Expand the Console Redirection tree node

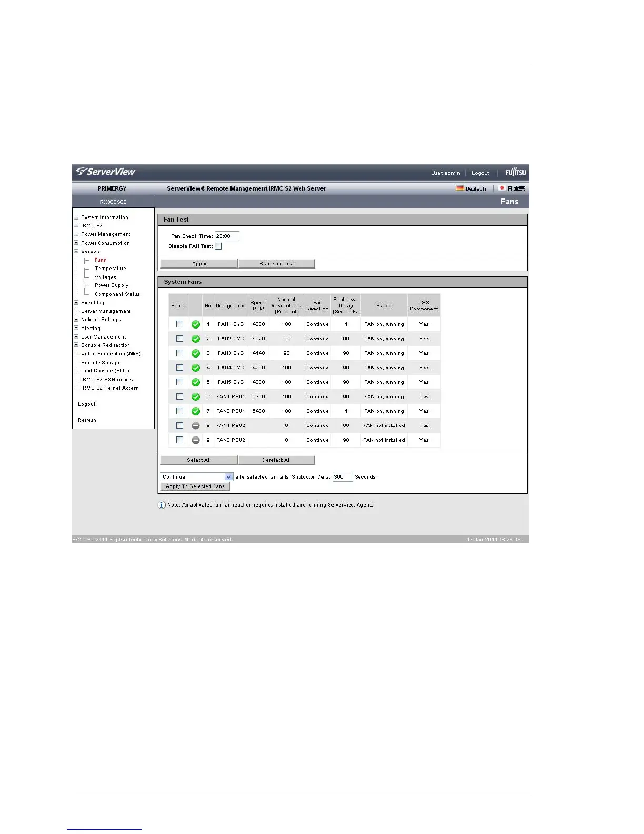tap(76, 345)
